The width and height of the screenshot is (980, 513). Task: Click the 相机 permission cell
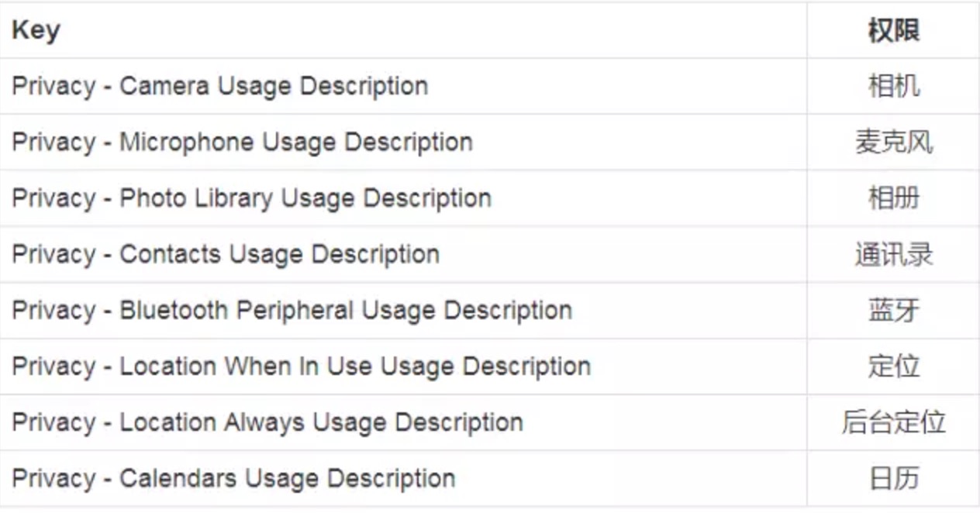893,86
